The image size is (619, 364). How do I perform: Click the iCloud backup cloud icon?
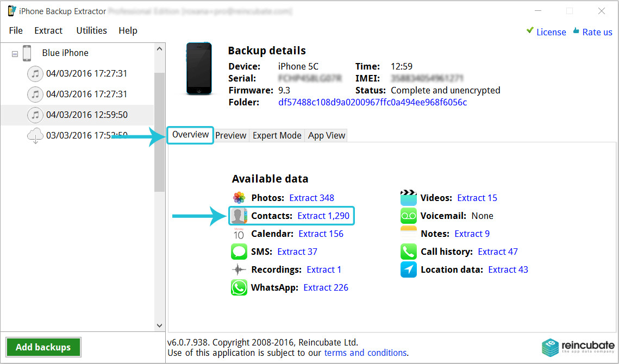tap(35, 135)
